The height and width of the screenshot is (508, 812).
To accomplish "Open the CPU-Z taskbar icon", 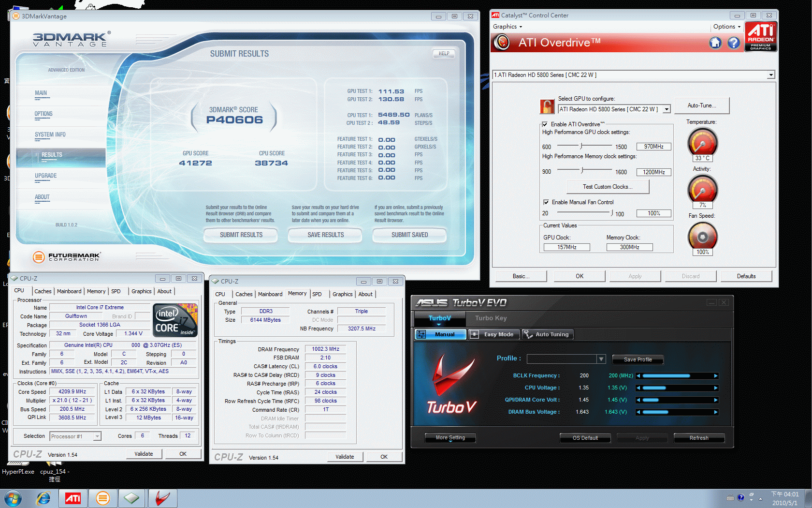I will pos(132,498).
